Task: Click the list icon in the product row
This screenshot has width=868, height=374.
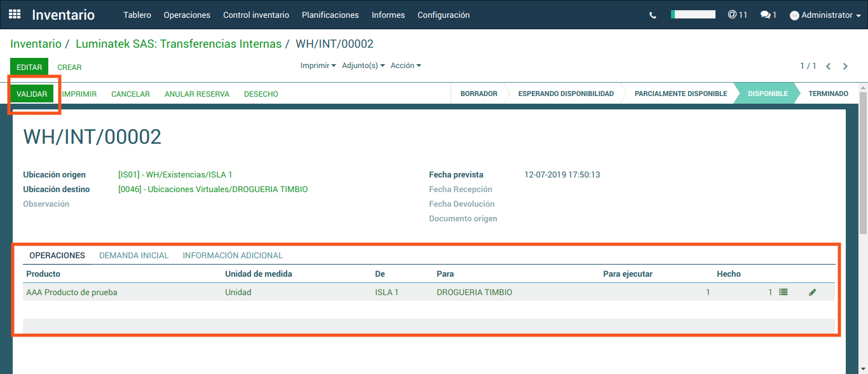Action: pyautogui.click(x=783, y=292)
